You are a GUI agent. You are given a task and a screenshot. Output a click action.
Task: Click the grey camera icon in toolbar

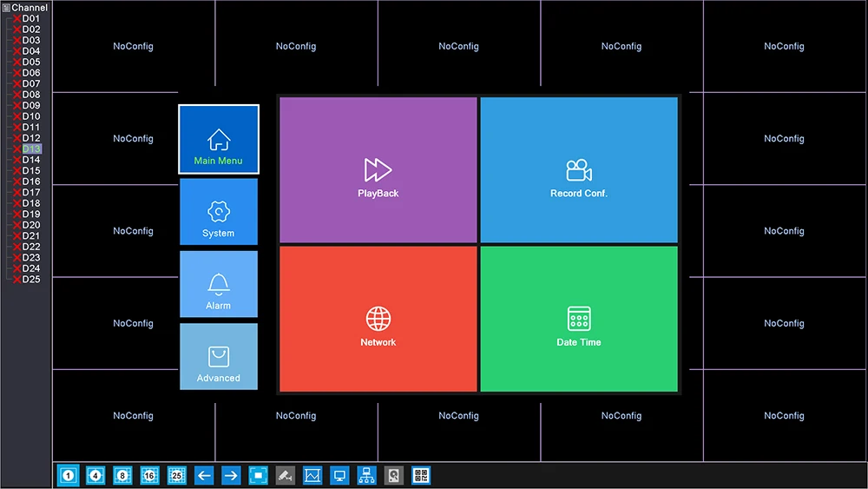pyautogui.click(x=285, y=475)
